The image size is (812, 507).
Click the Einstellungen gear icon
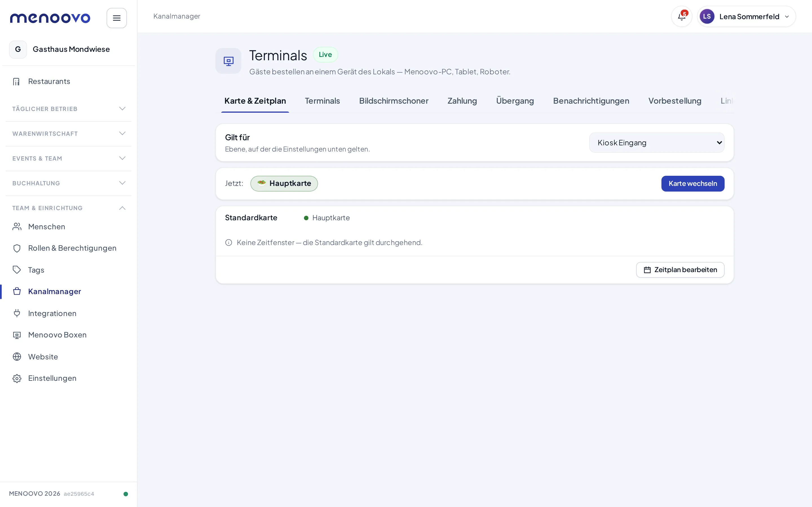(17, 378)
